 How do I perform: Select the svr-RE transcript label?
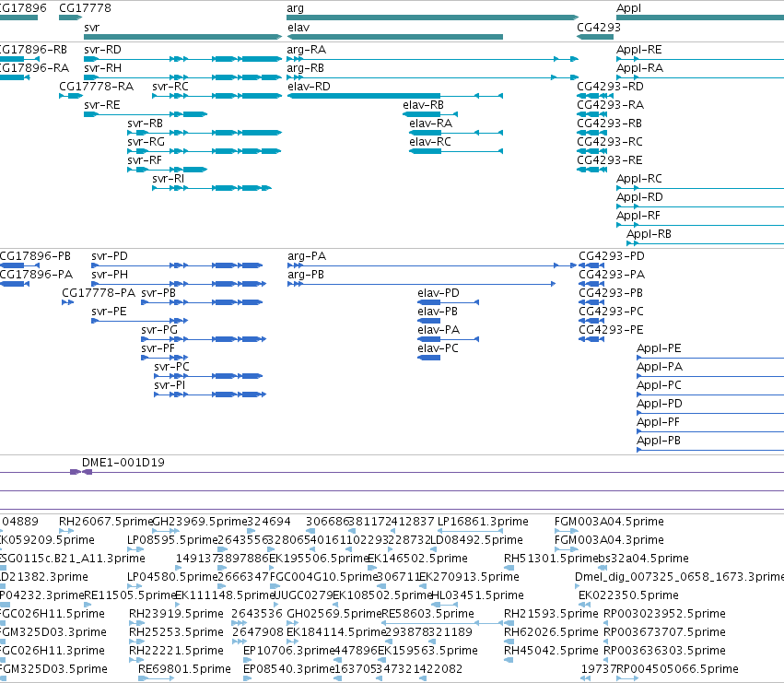point(102,105)
